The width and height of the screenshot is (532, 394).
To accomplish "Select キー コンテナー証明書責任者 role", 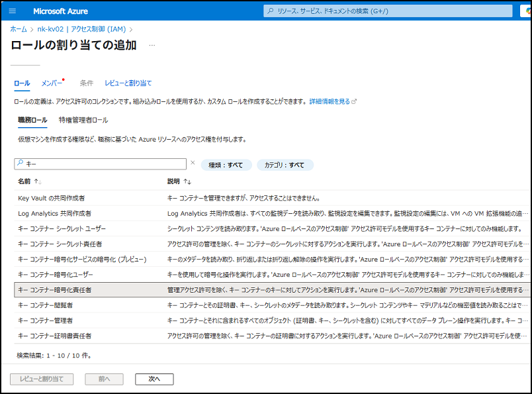I will (x=272, y=336).
